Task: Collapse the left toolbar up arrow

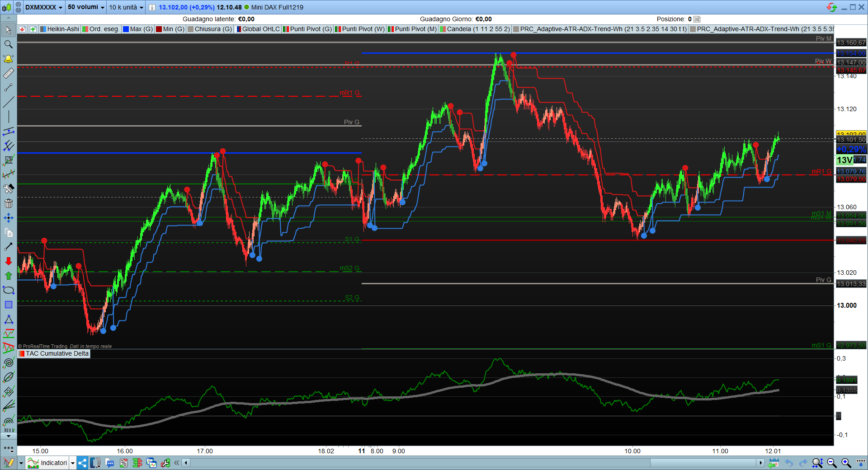Action: tap(8, 18)
